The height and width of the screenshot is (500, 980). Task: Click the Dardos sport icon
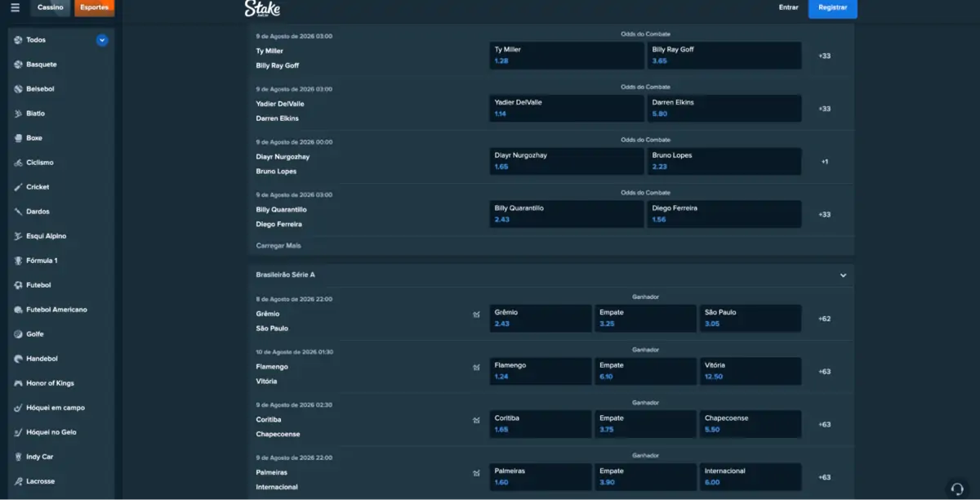[18, 212]
